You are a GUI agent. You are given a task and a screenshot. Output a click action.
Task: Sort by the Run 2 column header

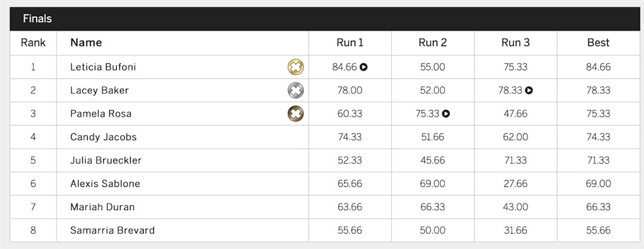tap(432, 42)
